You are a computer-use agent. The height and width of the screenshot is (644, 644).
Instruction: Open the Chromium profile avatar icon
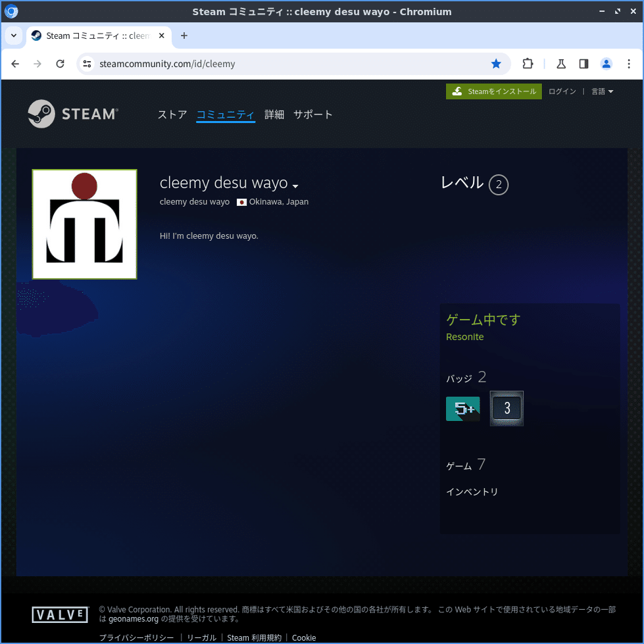tap(606, 64)
